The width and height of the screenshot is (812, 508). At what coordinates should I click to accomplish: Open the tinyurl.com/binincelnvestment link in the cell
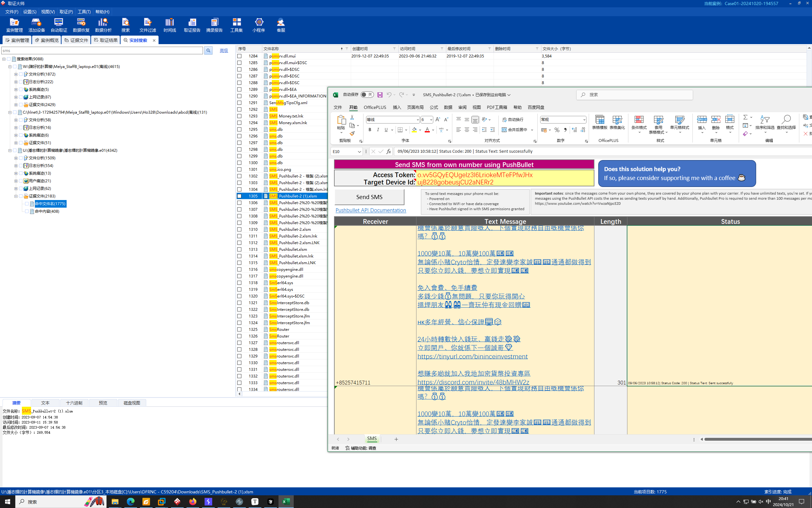(472, 357)
